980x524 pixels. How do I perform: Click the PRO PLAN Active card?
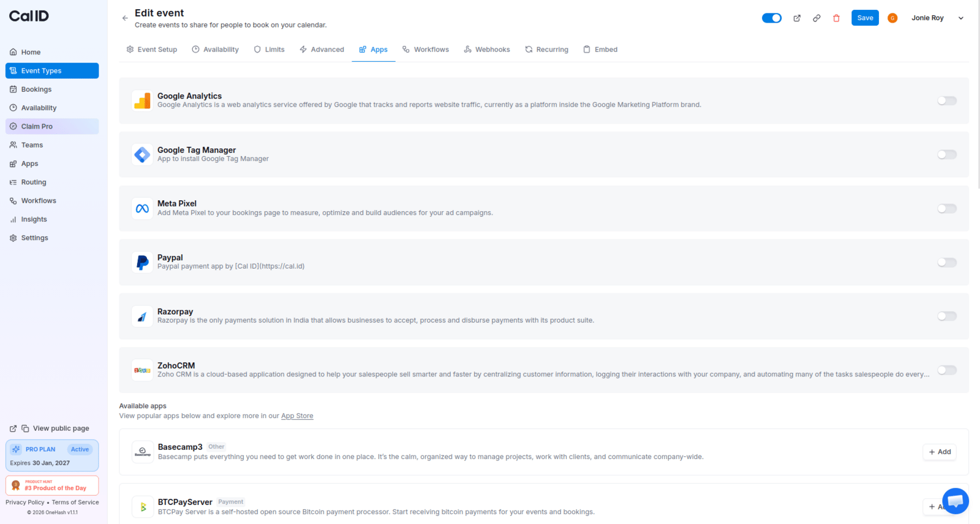[x=52, y=455]
